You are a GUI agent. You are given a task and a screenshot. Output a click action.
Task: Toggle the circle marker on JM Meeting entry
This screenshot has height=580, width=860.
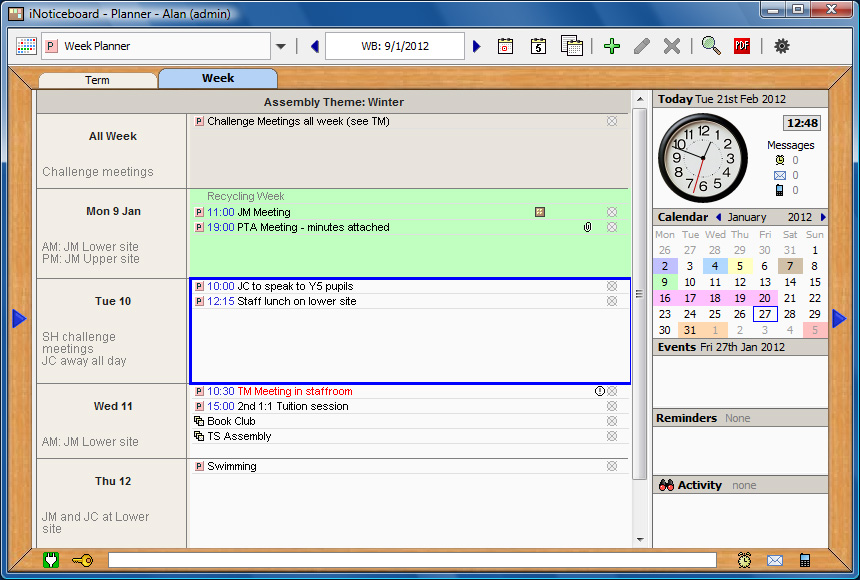pos(612,212)
